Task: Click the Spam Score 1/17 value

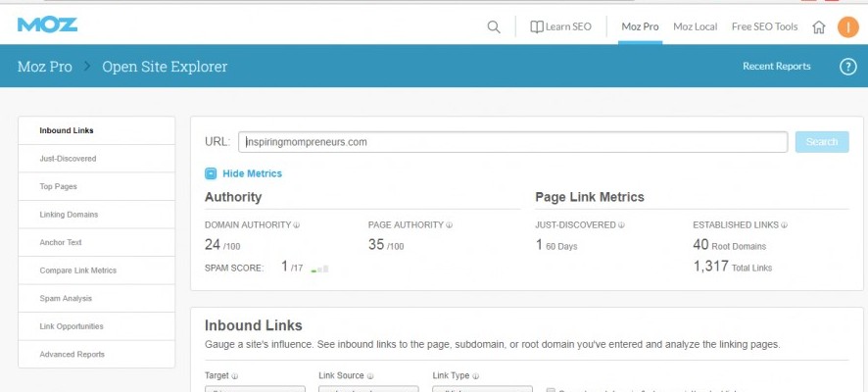Action: coord(292,268)
